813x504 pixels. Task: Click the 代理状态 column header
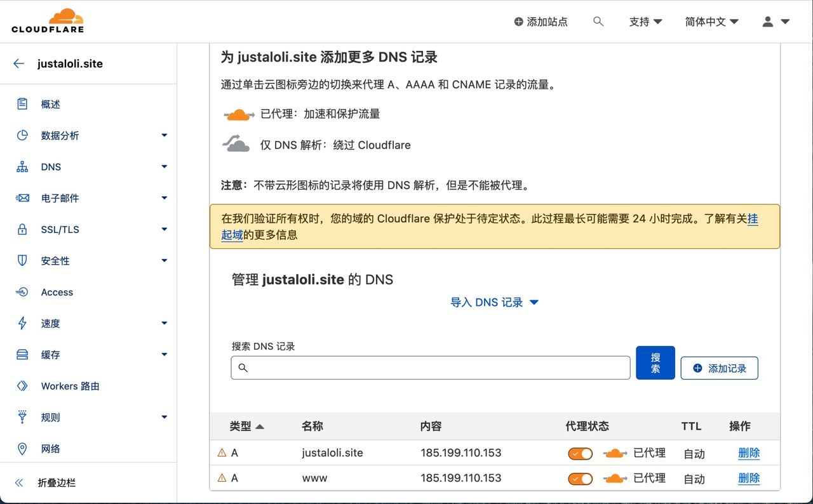588,427
